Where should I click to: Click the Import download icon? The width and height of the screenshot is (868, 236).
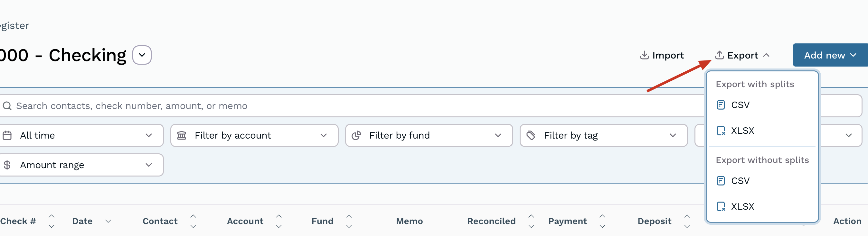click(x=644, y=55)
